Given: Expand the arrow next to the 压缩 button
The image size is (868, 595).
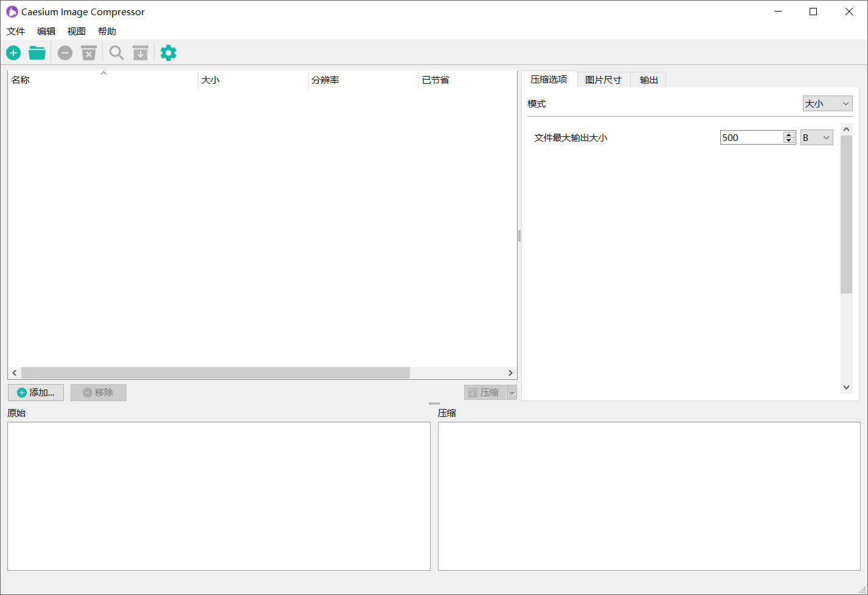Looking at the screenshot, I should tap(512, 392).
